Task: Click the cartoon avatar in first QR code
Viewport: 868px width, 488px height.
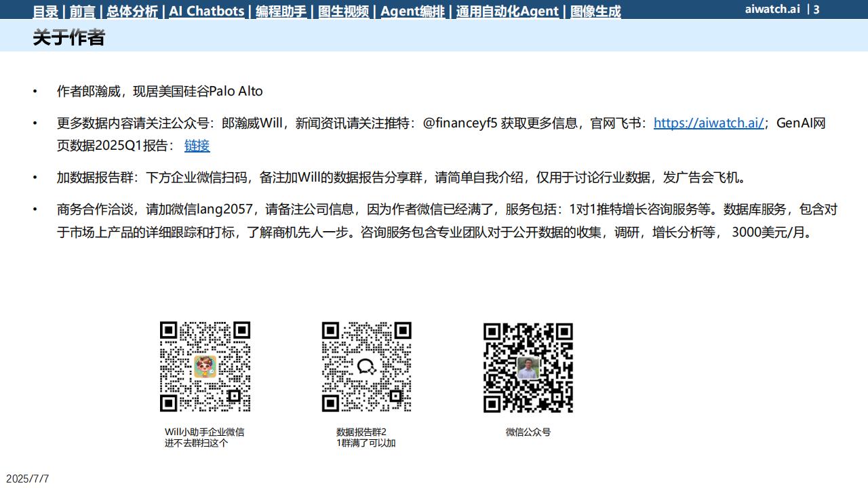Action: click(x=205, y=367)
